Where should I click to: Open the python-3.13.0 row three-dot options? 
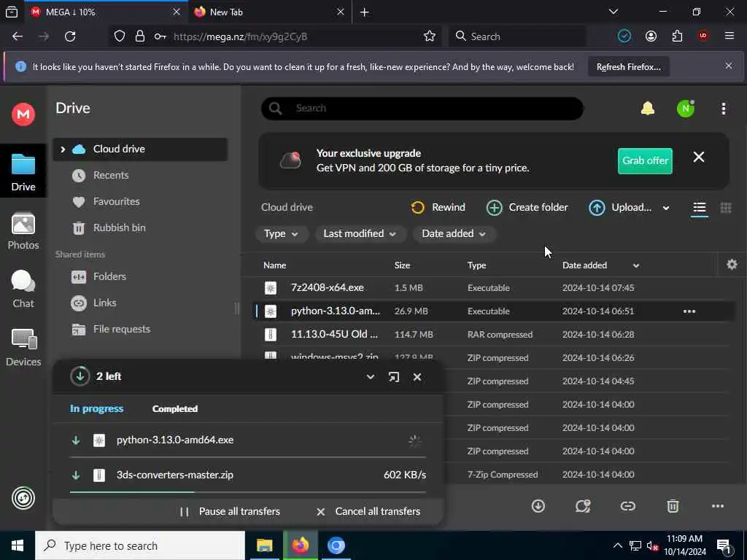pos(689,311)
